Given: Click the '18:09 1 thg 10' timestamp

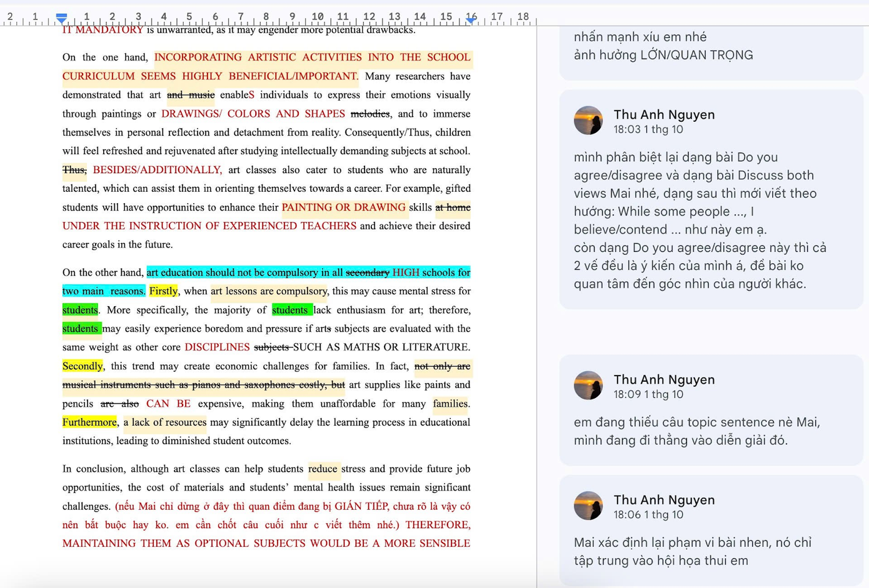Looking at the screenshot, I should click(648, 394).
